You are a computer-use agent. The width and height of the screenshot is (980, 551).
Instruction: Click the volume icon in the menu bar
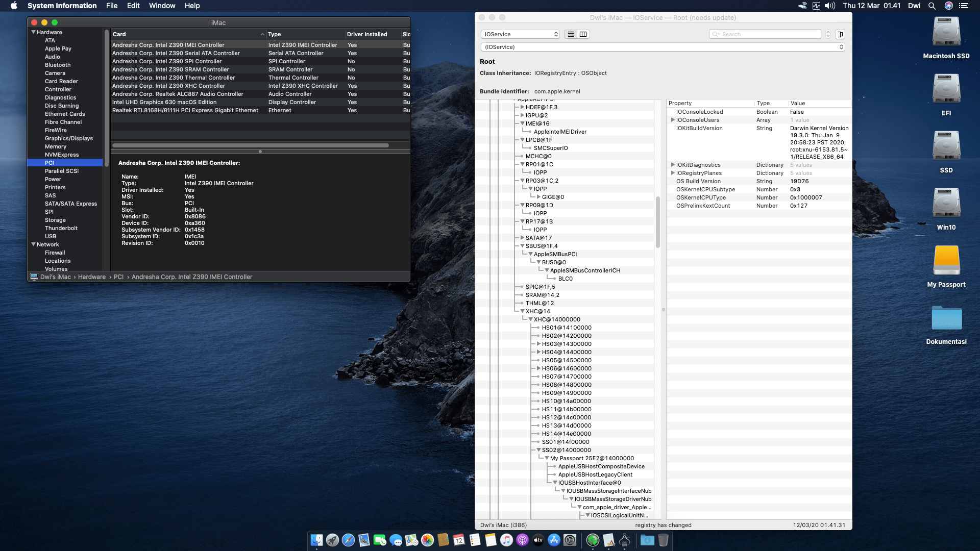829,6
